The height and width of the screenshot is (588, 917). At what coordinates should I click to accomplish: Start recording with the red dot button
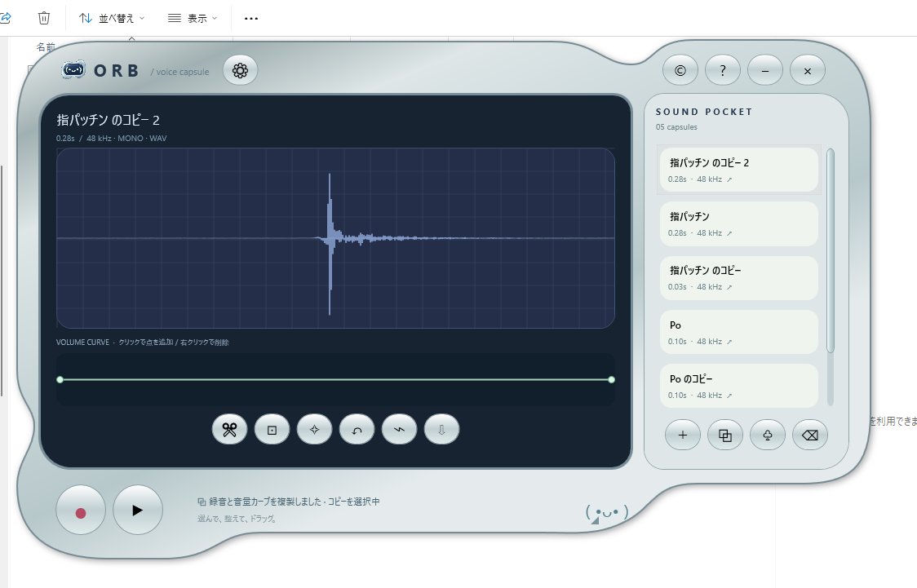(x=81, y=511)
